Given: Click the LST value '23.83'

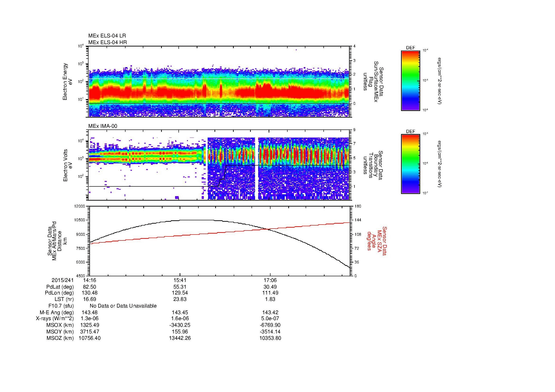Looking at the screenshot, I should [180, 299].
